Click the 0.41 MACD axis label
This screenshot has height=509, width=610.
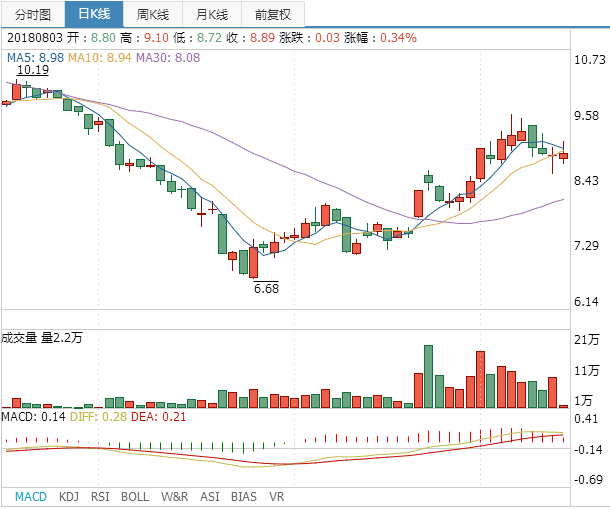(x=586, y=419)
